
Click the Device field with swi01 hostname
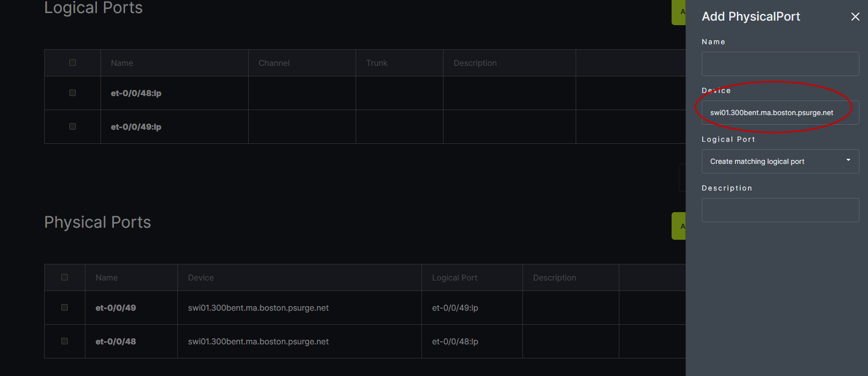pos(780,113)
